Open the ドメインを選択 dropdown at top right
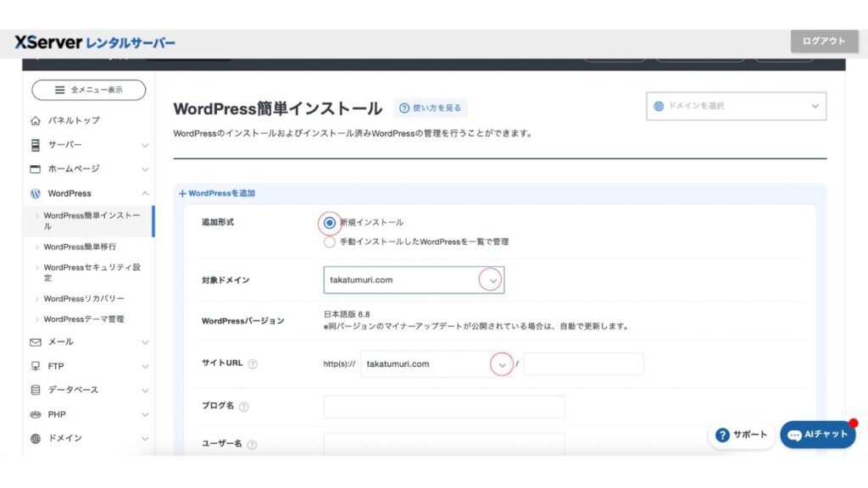Image resolution: width=868 pixels, height=488 pixels. tap(736, 106)
